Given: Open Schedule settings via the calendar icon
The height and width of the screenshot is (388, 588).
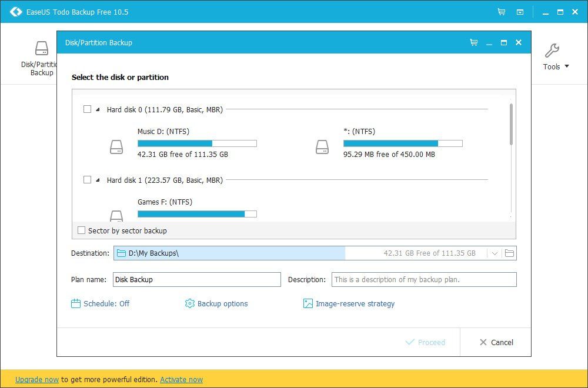Looking at the screenshot, I should [x=76, y=304].
